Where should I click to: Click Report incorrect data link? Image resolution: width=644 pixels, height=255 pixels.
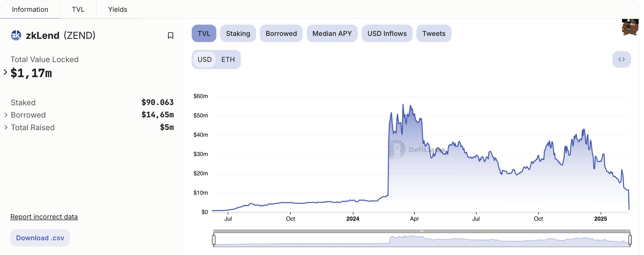click(x=44, y=217)
